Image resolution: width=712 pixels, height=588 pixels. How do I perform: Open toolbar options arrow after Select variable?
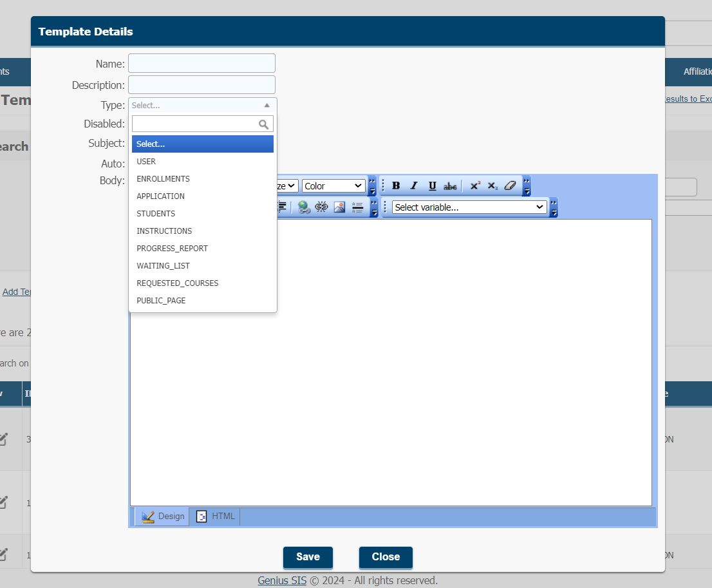(x=554, y=207)
